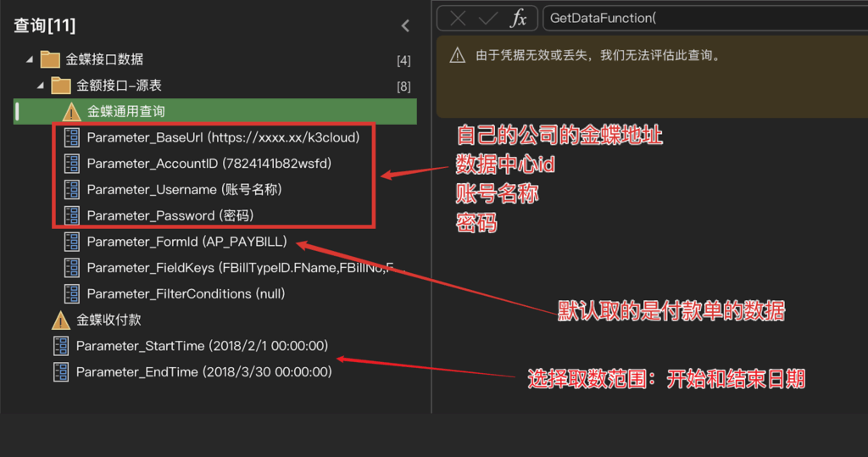Open the 金蝶收付款 query
Screen dimensions: 868x457
pos(108,320)
